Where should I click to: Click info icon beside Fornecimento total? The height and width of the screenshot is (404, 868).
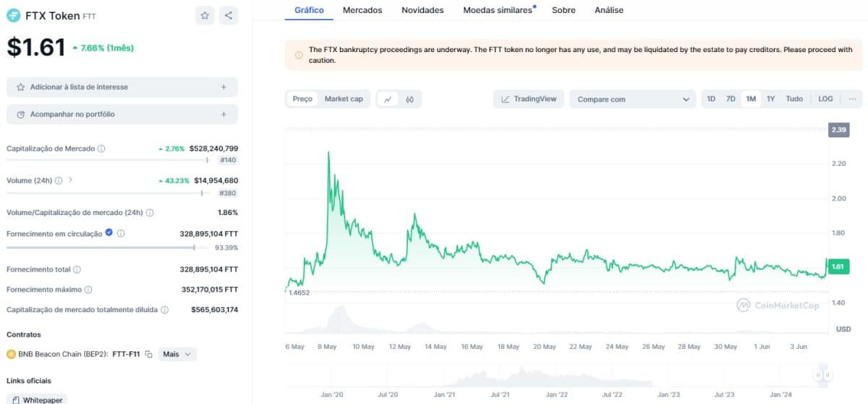tap(77, 269)
